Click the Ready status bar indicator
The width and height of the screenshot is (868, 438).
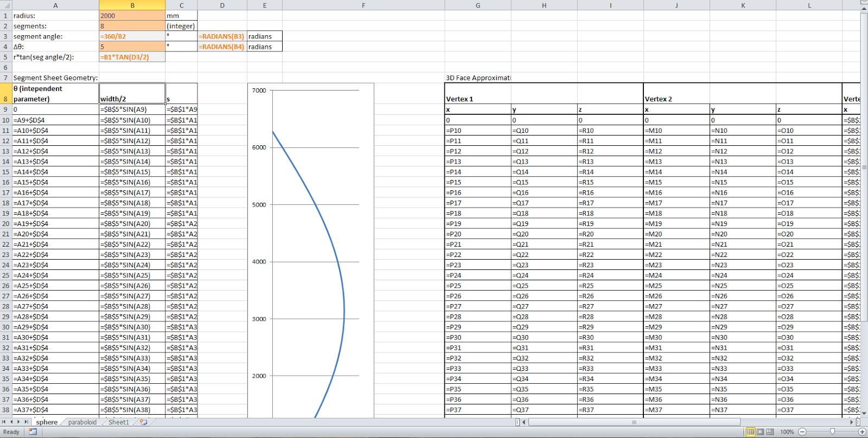tap(11, 432)
